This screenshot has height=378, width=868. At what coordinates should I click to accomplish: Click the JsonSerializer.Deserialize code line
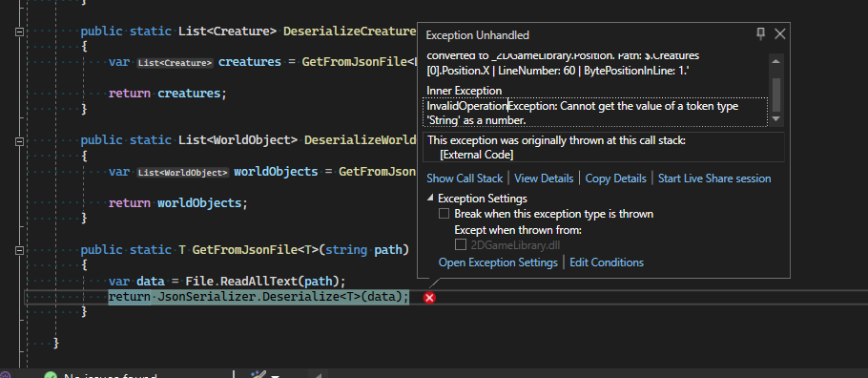[x=258, y=297]
